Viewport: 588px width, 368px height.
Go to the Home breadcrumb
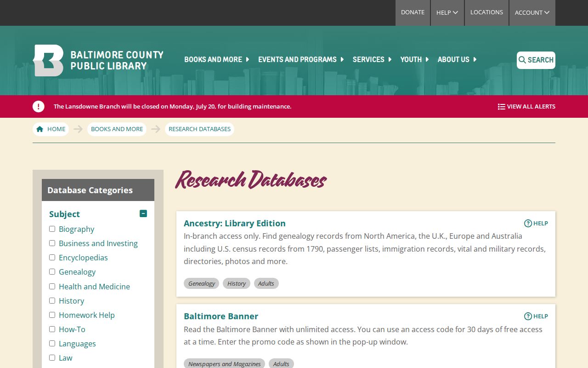pyautogui.click(x=51, y=129)
